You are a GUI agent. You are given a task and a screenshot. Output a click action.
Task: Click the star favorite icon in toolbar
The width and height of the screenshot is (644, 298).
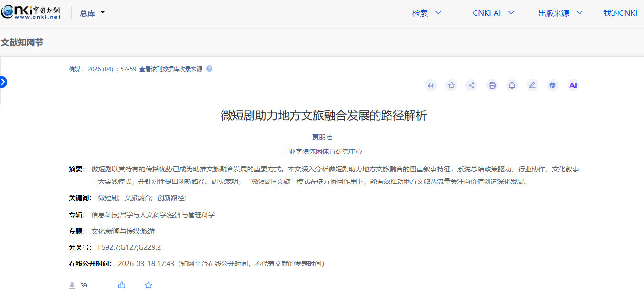pyautogui.click(x=451, y=85)
